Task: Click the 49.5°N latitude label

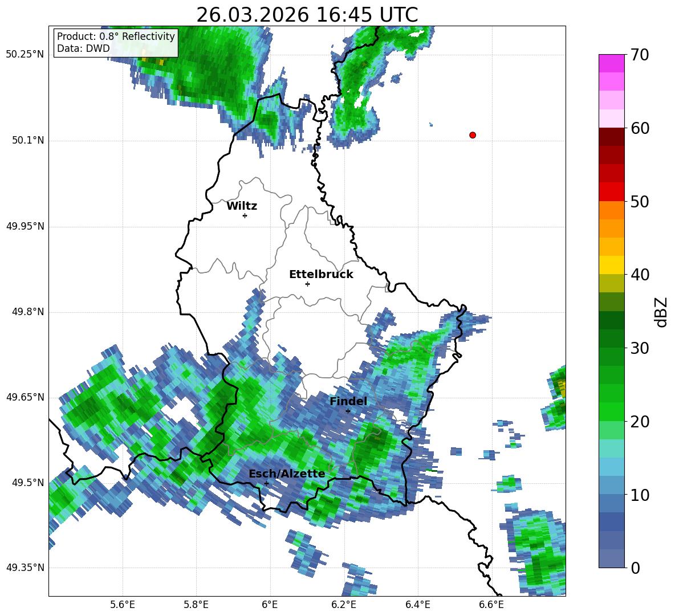Action: pyautogui.click(x=28, y=482)
